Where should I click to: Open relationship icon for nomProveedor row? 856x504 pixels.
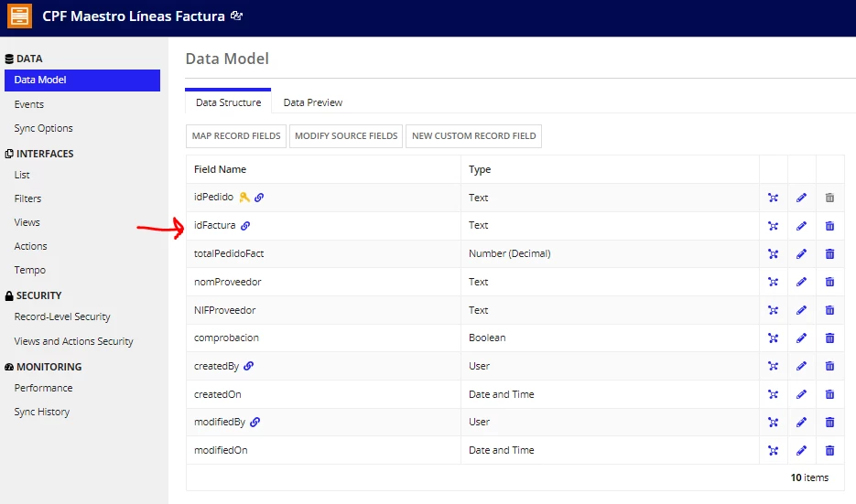coord(773,282)
